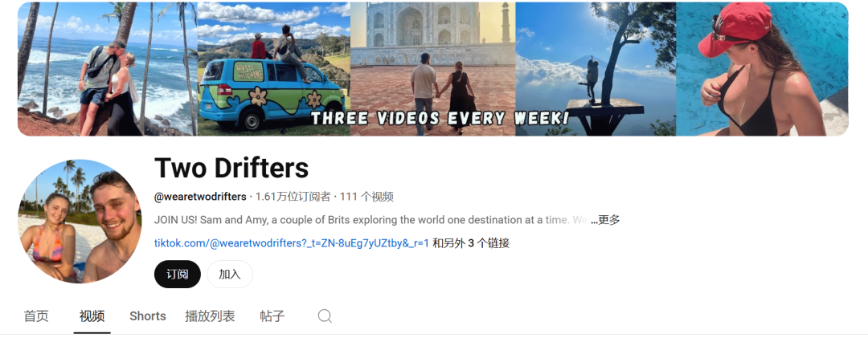Click the red cap pool banner photo
The height and width of the screenshot is (342, 868).
pyautogui.click(x=762, y=68)
